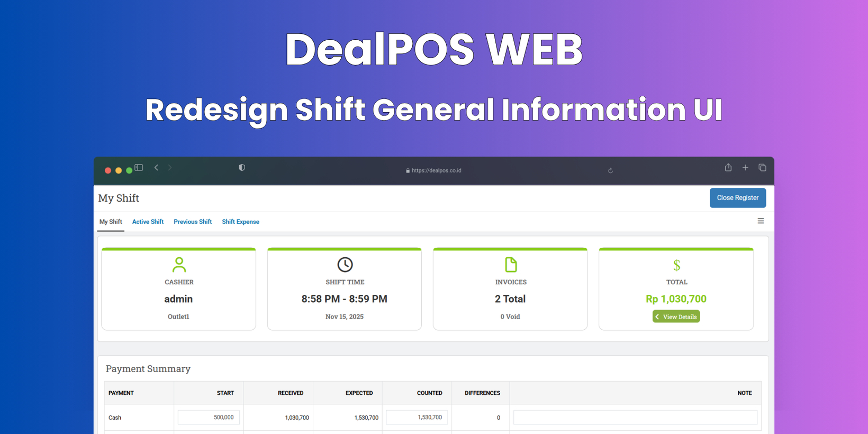Reload the page with the refresh icon
868x434 pixels.
tap(610, 170)
